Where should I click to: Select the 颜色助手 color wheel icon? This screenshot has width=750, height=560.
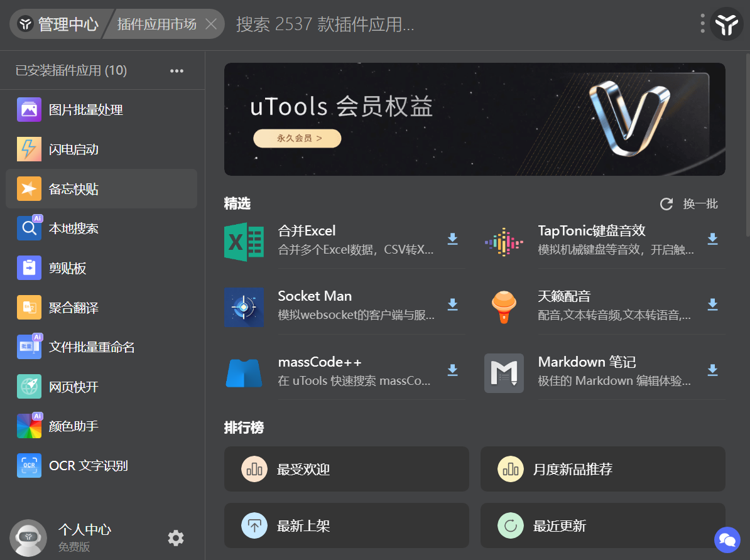point(29,426)
